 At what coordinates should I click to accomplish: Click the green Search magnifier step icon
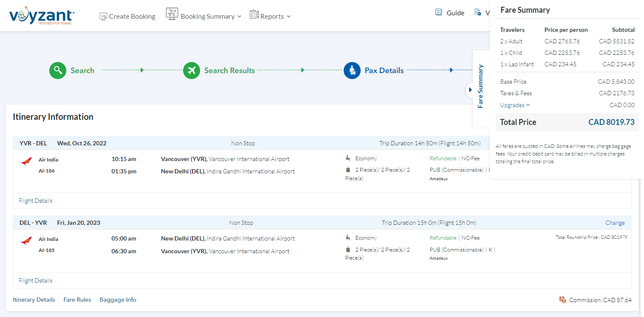(58, 71)
